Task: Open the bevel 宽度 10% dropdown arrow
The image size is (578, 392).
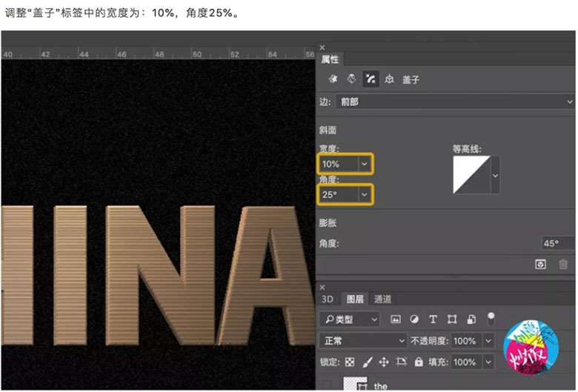Action: 363,164
